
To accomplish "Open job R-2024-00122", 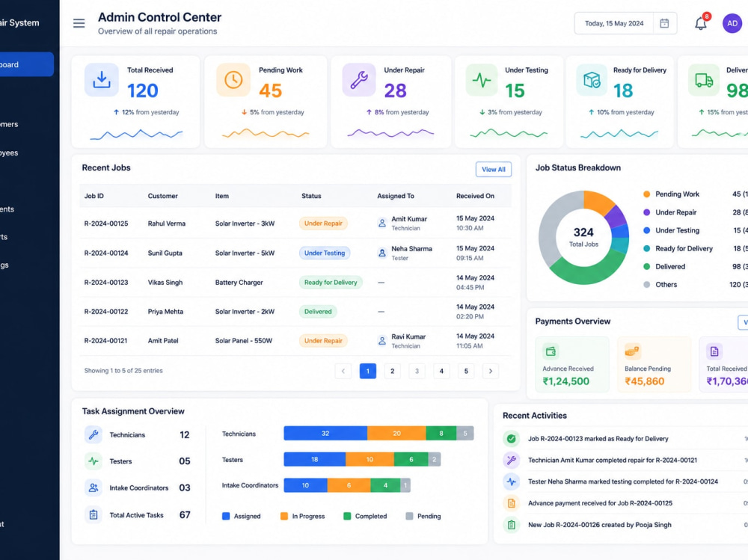I will click(x=106, y=312).
